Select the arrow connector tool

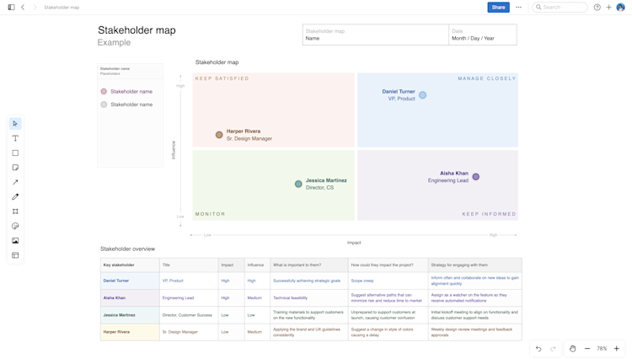tap(15, 182)
